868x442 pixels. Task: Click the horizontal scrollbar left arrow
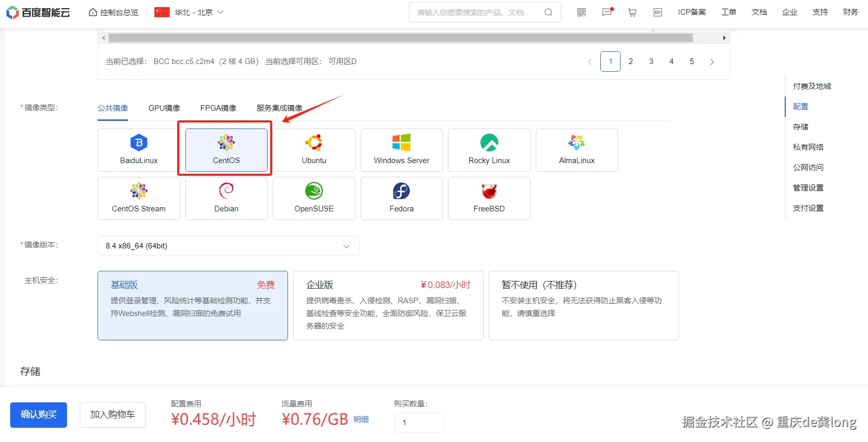pos(104,38)
